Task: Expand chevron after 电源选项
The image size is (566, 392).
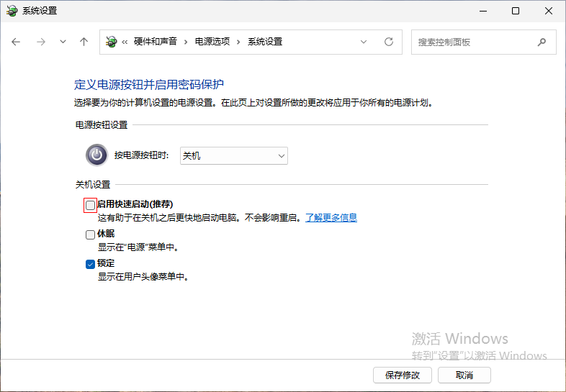Action: tap(238, 42)
